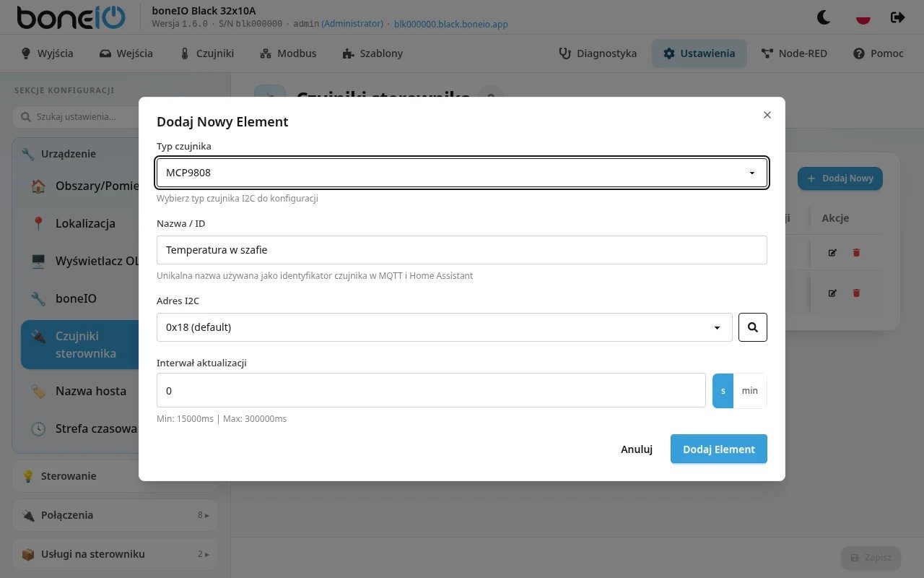Edit the second sensor row
This screenshot has width=924, height=578.
tap(832, 293)
